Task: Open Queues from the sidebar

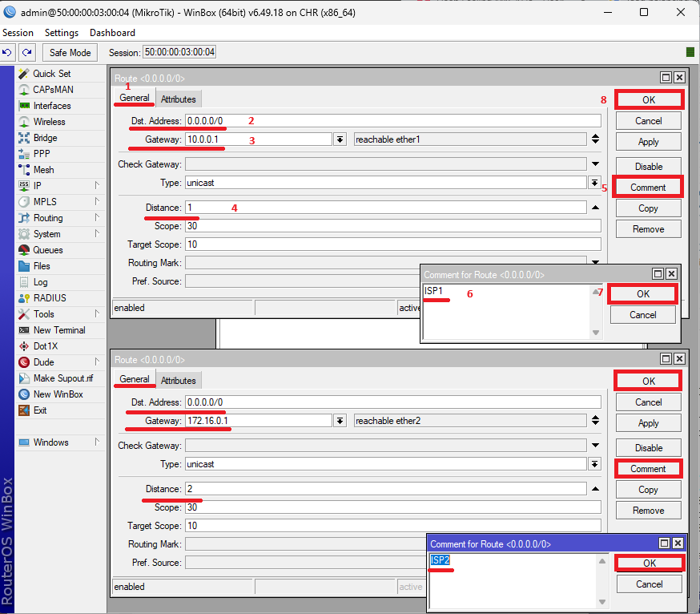Action: click(47, 250)
